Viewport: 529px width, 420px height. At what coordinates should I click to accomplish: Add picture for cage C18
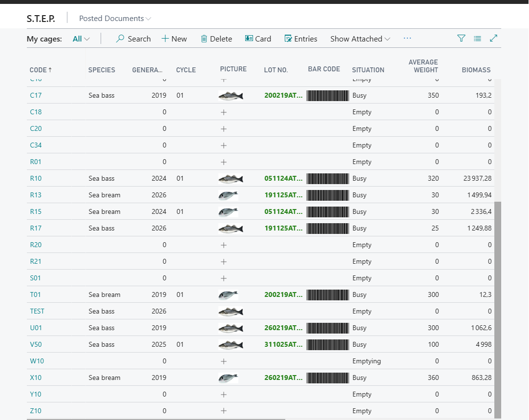[224, 112]
